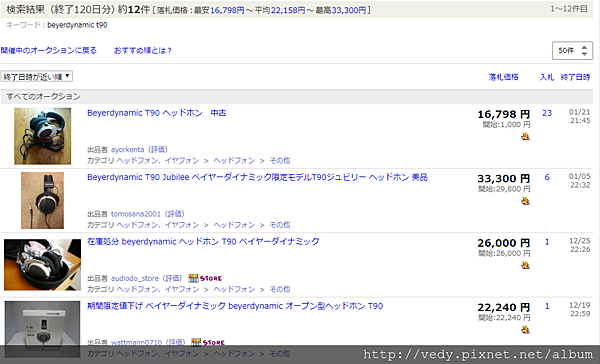Open 在庫処分 beyerdynamic ヘッドホン T90 listing
This screenshot has width=600, height=364.
203,242
